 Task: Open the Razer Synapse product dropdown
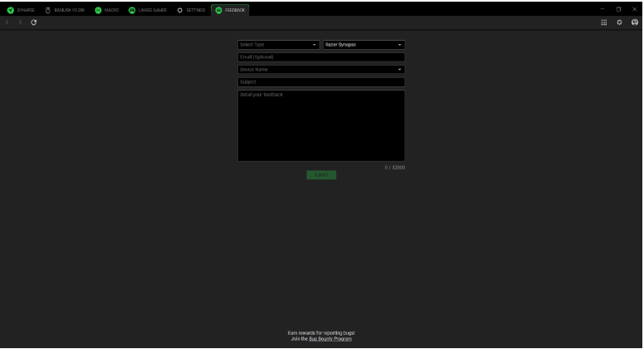(x=363, y=44)
